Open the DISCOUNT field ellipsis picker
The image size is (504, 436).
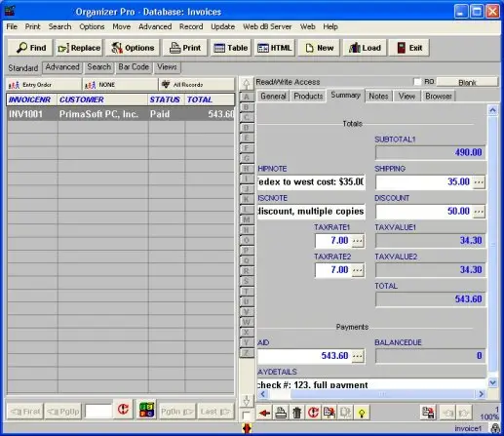pyautogui.click(x=479, y=212)
